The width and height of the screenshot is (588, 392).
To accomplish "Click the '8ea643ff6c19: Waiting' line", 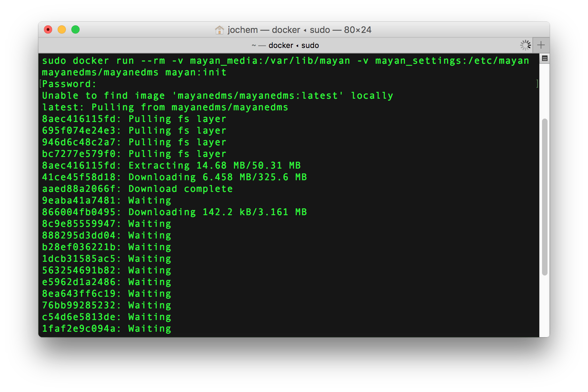I will pos(106,294).
